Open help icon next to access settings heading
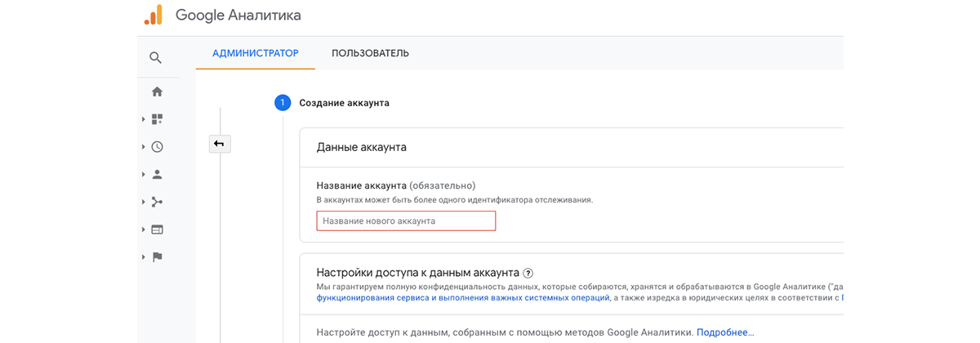 528,273
